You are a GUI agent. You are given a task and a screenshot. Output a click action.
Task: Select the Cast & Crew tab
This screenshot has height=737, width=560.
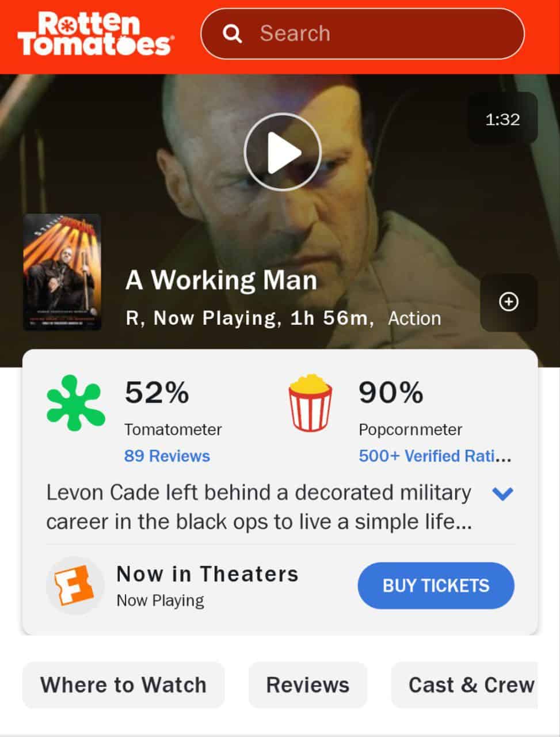pyautogui.click(x=465, y=685)
